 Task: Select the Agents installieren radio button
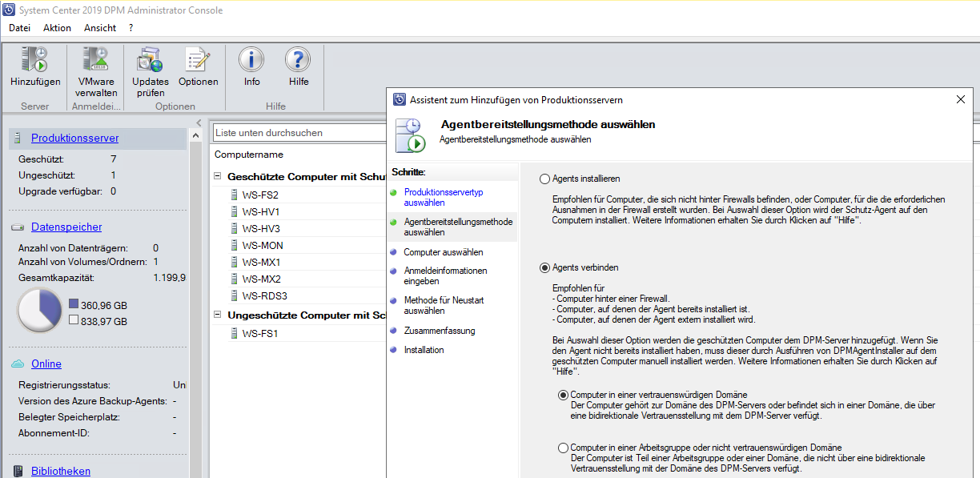point(545,179)
